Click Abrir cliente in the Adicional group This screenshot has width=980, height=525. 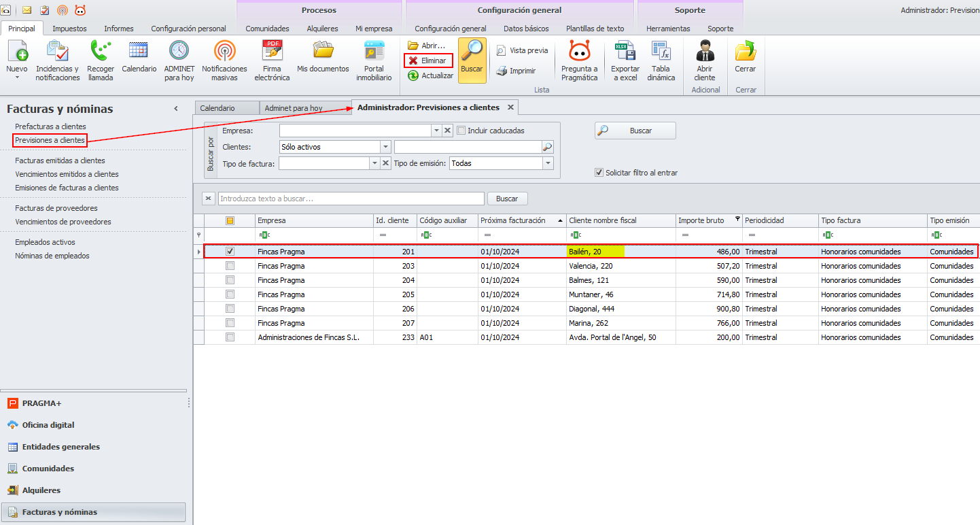point(705,60)
